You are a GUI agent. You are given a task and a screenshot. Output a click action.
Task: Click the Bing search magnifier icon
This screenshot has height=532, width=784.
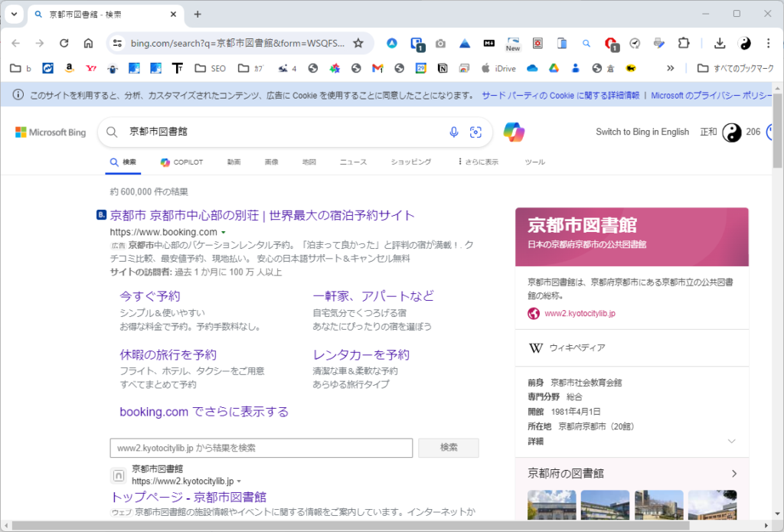tap(112, 132)
